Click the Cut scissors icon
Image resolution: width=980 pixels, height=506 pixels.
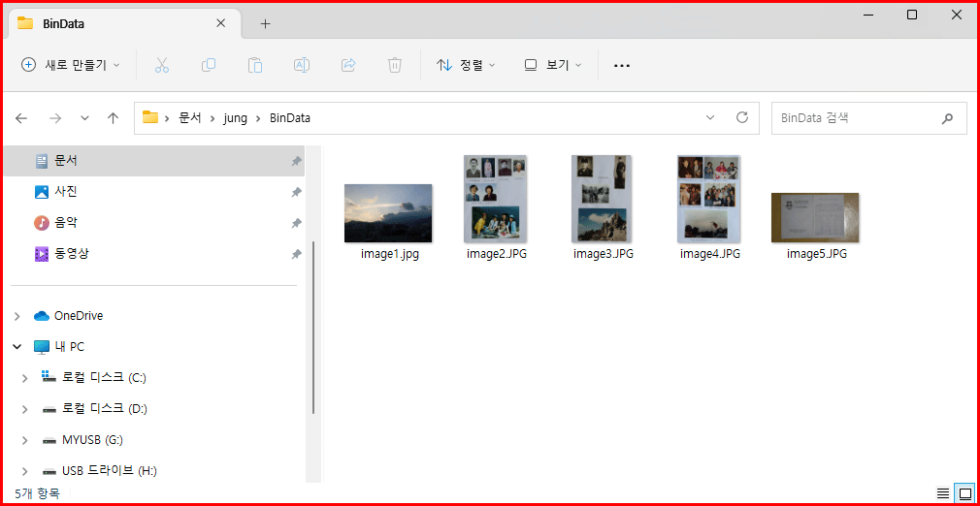[x=162, y=65]
